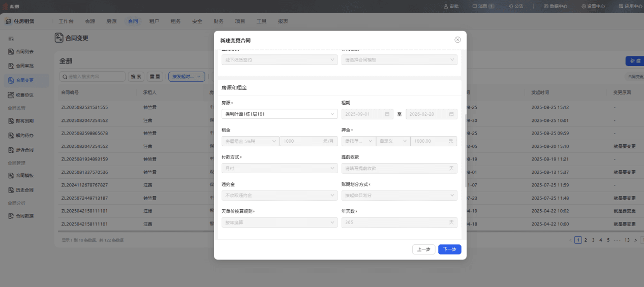
Task: Open the 线下纸质签约 signing method dropdown
Action: pos(280,60)
